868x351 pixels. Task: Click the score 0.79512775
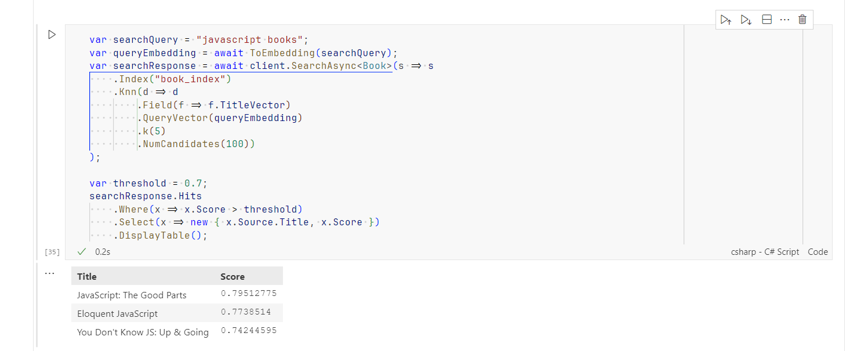[x=249, y=294]
